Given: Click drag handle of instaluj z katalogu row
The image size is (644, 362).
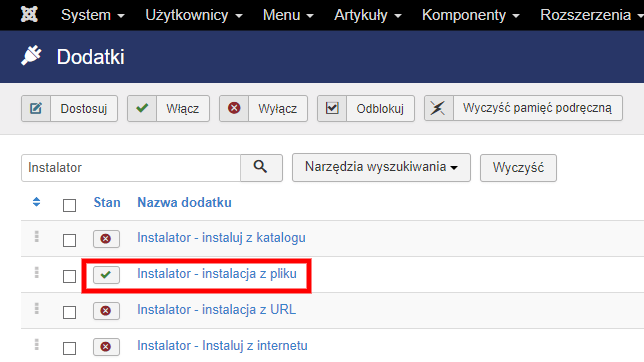Looking at the screenshot, I should pyautogui.click(x=37, y=237).
